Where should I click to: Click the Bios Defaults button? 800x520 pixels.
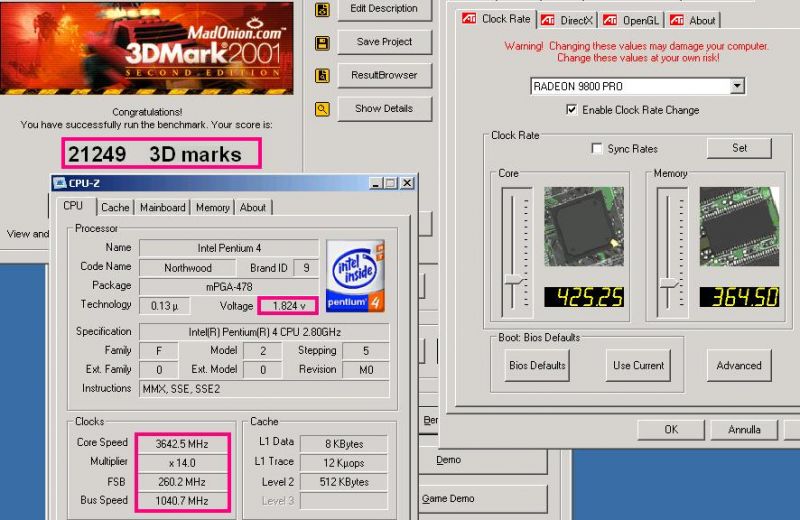coord(537,365)
